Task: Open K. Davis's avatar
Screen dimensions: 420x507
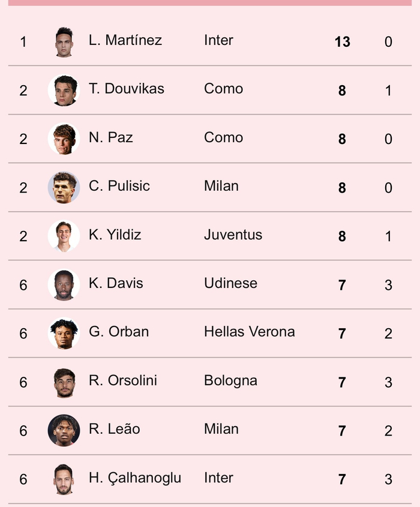Action: point(64,284)
